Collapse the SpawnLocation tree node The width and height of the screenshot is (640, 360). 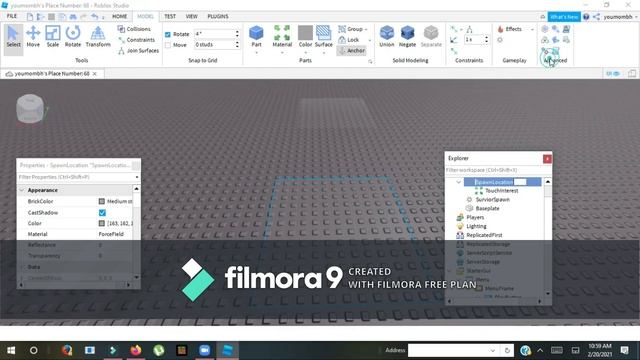point(458,182)
